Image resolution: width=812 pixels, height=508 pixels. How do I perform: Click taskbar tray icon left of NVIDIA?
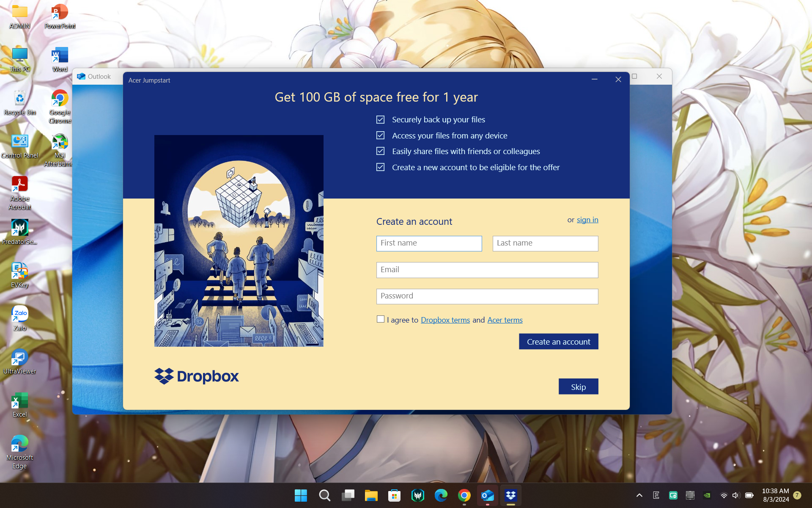point(690,495)
